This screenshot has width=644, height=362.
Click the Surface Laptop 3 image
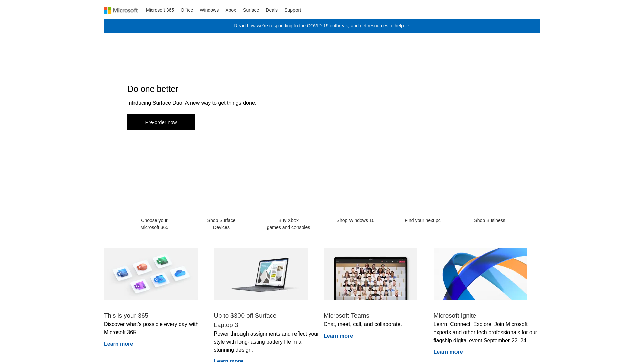(261, 274)
